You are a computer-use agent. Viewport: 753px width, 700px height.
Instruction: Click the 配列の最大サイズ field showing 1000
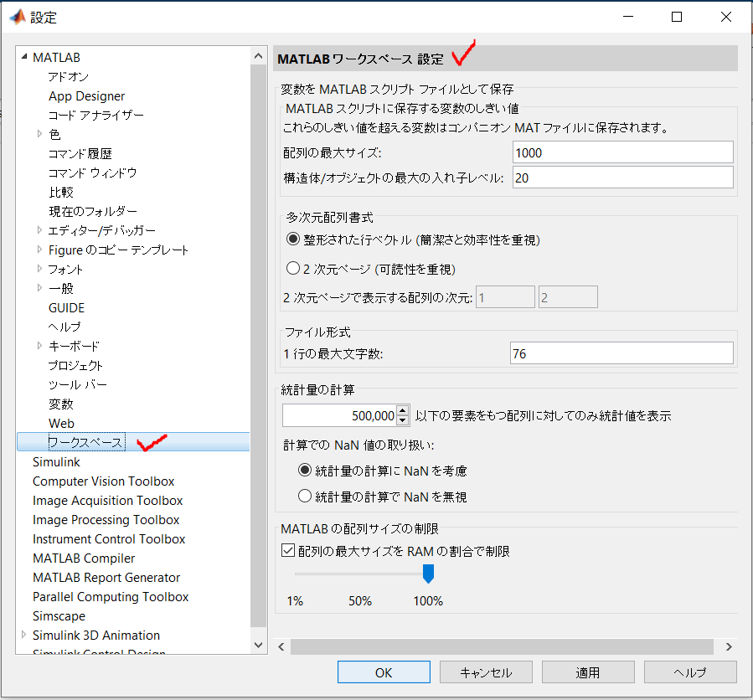(x=623, y=152)
